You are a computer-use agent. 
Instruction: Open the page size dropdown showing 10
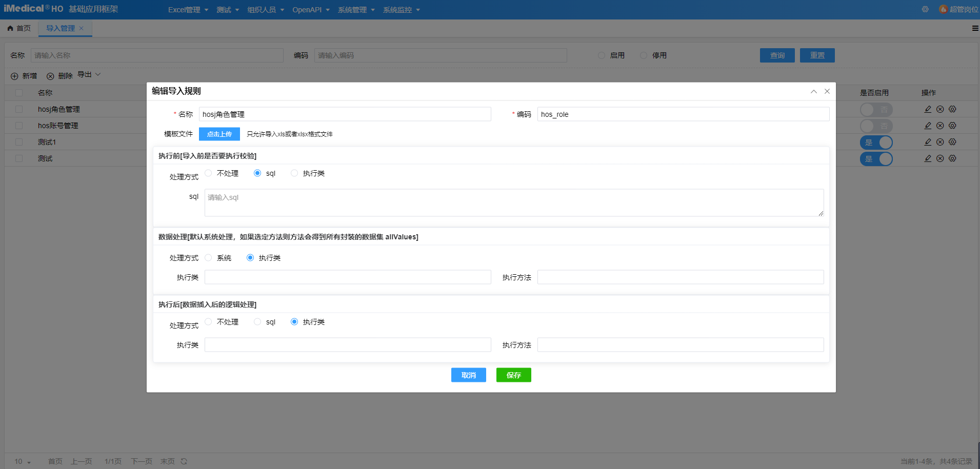click(21, 461)
